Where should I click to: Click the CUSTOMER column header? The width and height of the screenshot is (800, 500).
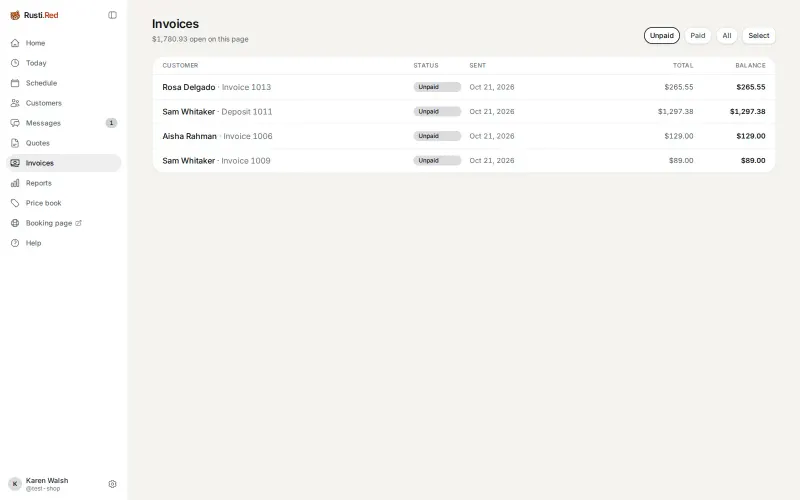tap(180, 65)
